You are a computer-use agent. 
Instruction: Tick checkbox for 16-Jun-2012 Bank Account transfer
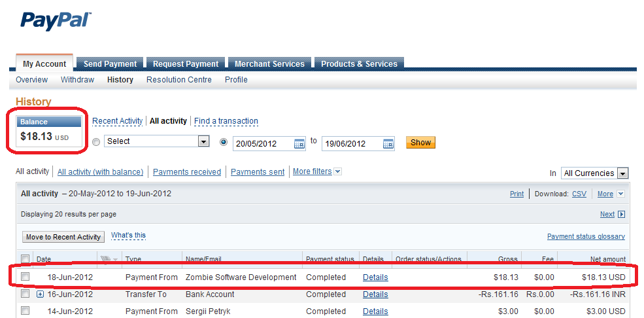25,294
